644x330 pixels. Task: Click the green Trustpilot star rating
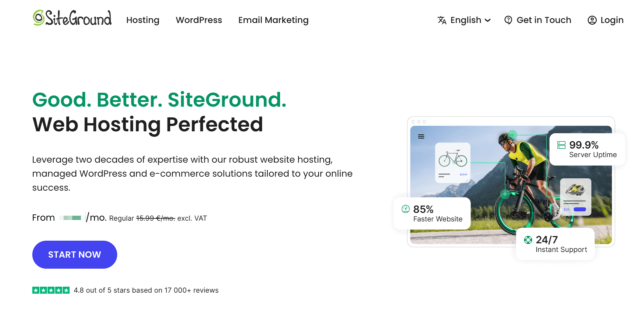click(x=51, y=290)
